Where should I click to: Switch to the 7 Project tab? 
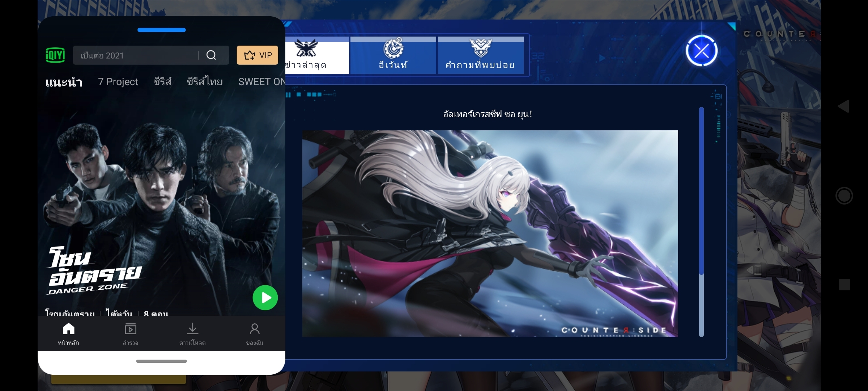tap(118, 82)
